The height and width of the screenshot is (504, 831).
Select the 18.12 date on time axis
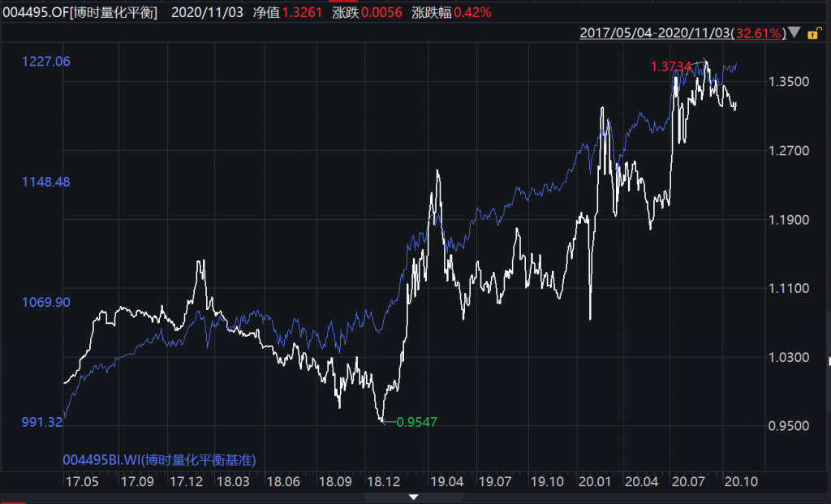coord(383,481)
